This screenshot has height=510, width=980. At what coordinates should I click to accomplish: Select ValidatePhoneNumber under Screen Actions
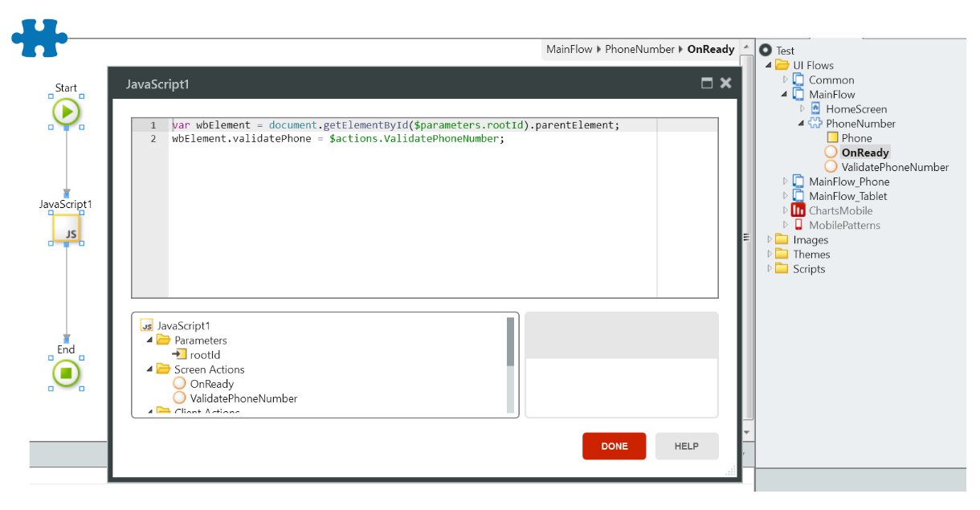[244, 398]
